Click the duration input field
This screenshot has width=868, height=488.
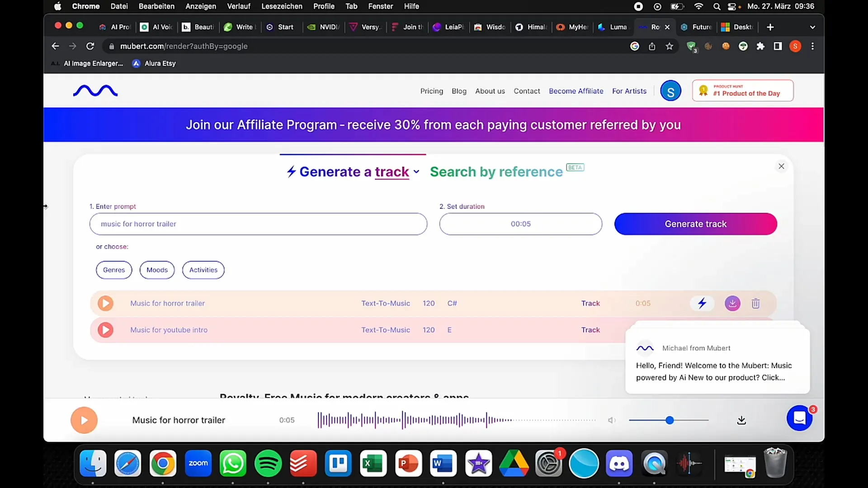[520, 224]
